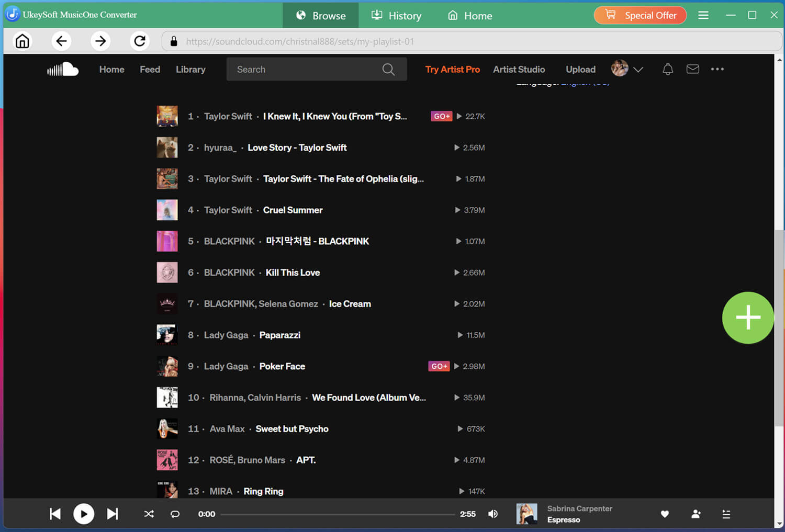Follow Sabrina Carpenter with person icon

click(x=696, y=514)
